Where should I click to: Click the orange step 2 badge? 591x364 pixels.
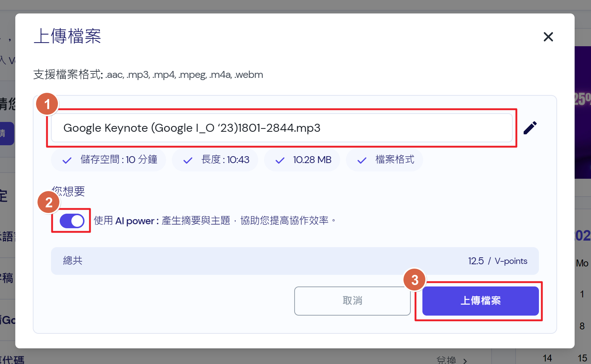(x=49, y=202)
